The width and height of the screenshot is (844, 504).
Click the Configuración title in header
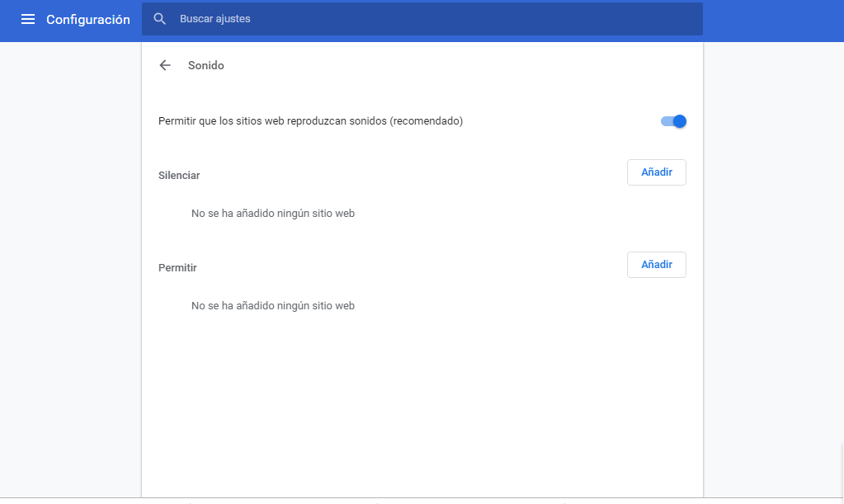point(88,19)
